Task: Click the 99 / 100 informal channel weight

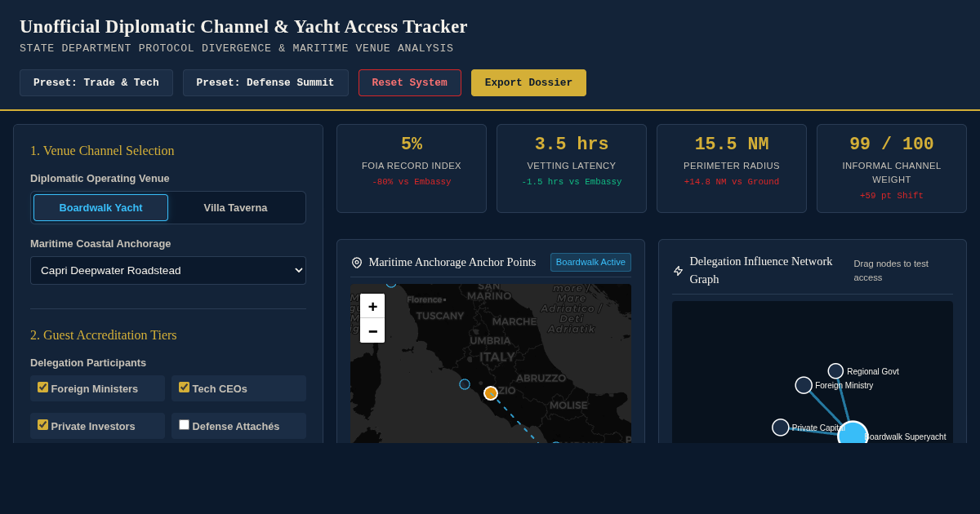Action: click(x=892, y=144)
